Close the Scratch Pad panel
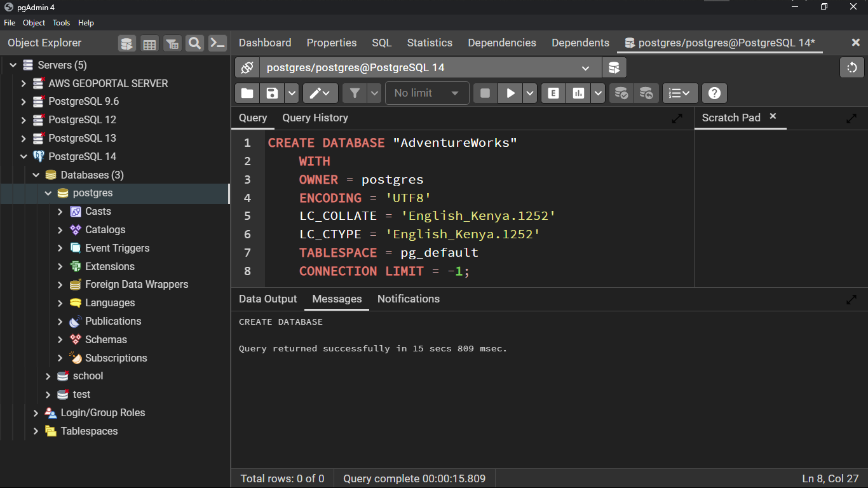 773,116
